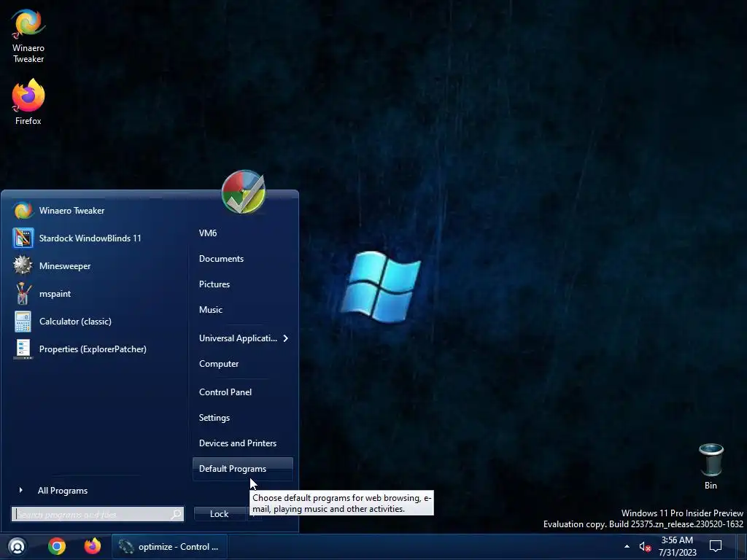The width and height of the screenshot is (747, 560).
Task: Open Pictures from Start menu
Action: (x=242, y=284)
